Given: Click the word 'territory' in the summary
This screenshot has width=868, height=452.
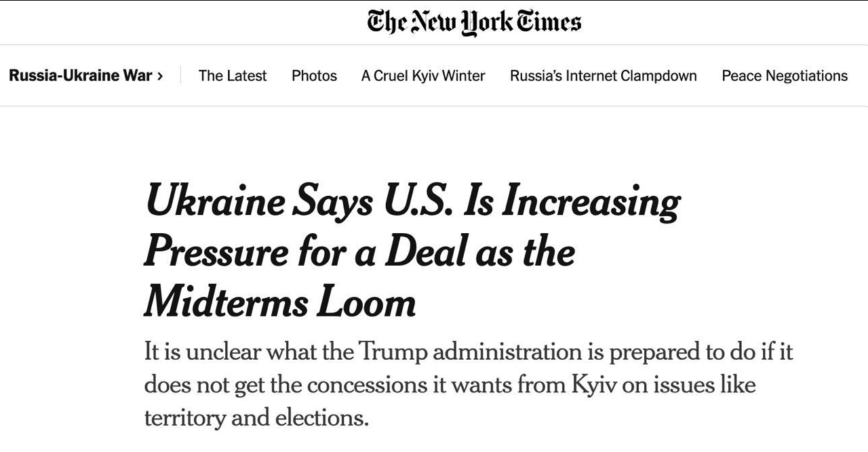Looking at the screenshot, I should pyautogui.click(x=184, y=417).
